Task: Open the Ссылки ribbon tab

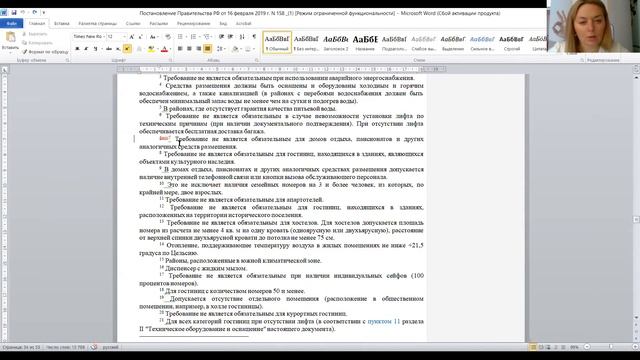Action: (x=133, y=24)
